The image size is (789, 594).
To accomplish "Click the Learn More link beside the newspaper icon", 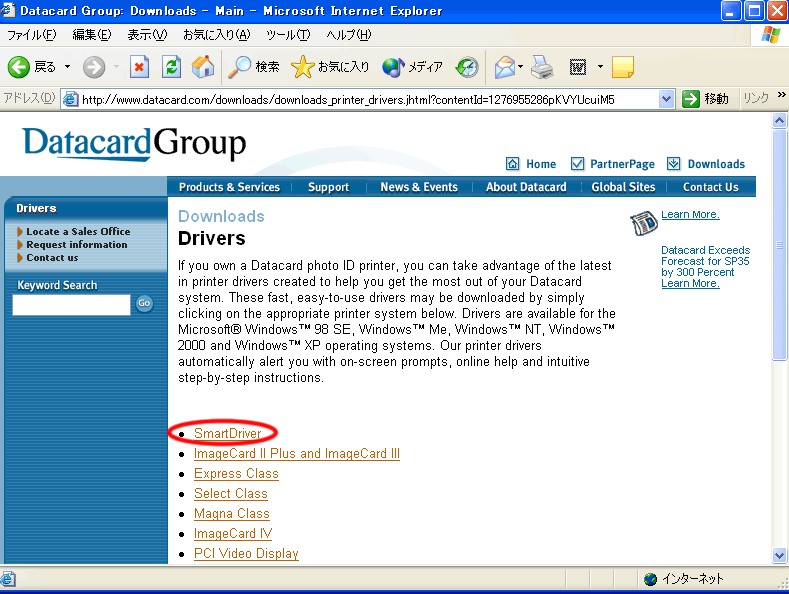I will [690, 214].
